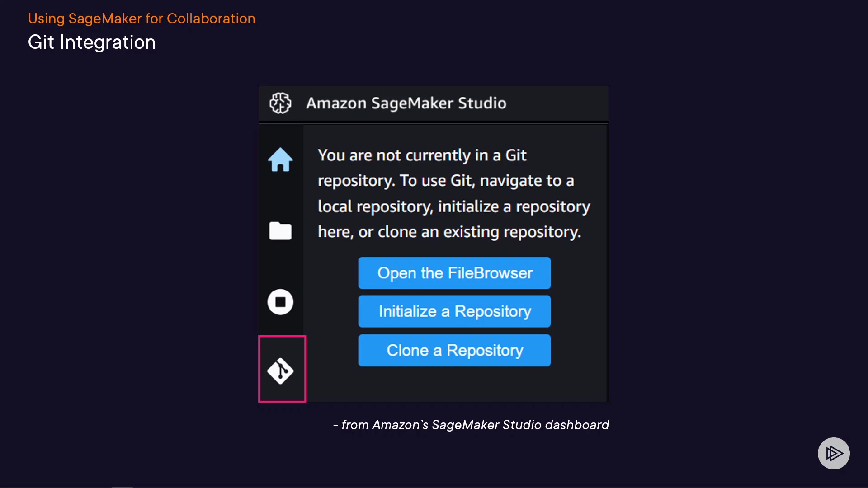Show running terminals and kernels icon
This screenshot has height=488, width=868.
tap(280, 302)
